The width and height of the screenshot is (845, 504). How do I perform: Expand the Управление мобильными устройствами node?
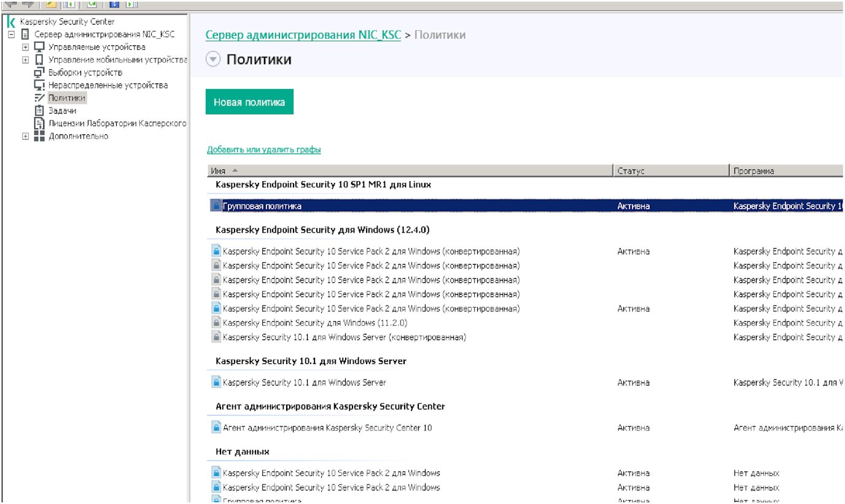25,60
